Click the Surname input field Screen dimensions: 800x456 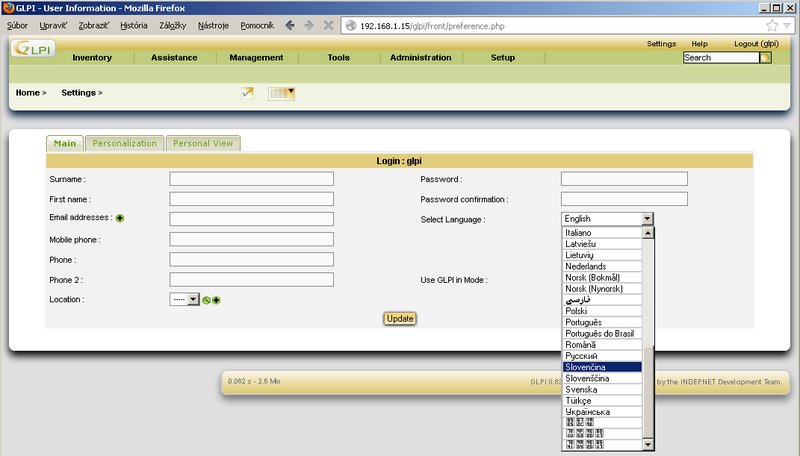(x=252, y=179)
